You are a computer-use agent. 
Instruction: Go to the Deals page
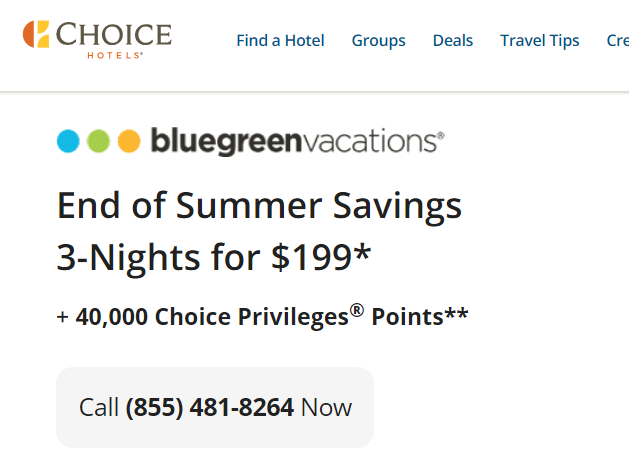coord(453,41)
